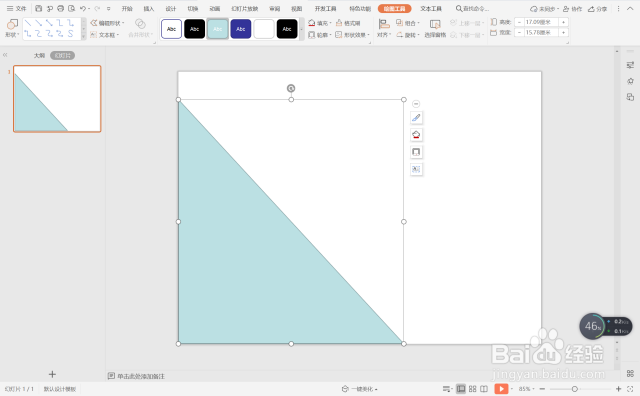Decrease the shape height value

pyautogui.click(x=519, y=22)
